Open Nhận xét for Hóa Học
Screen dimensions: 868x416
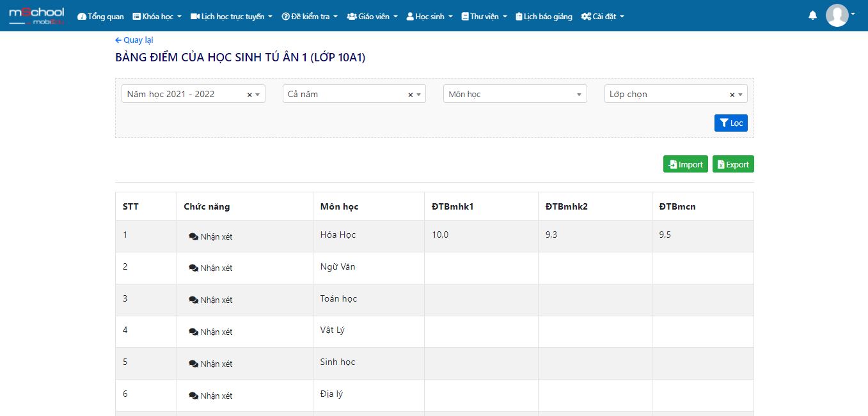(x=211, y=236)
